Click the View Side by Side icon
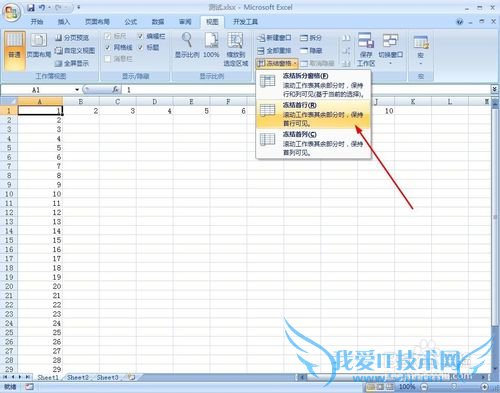The width and height of the screenshot is (500, 393). [x=346, y=38]
